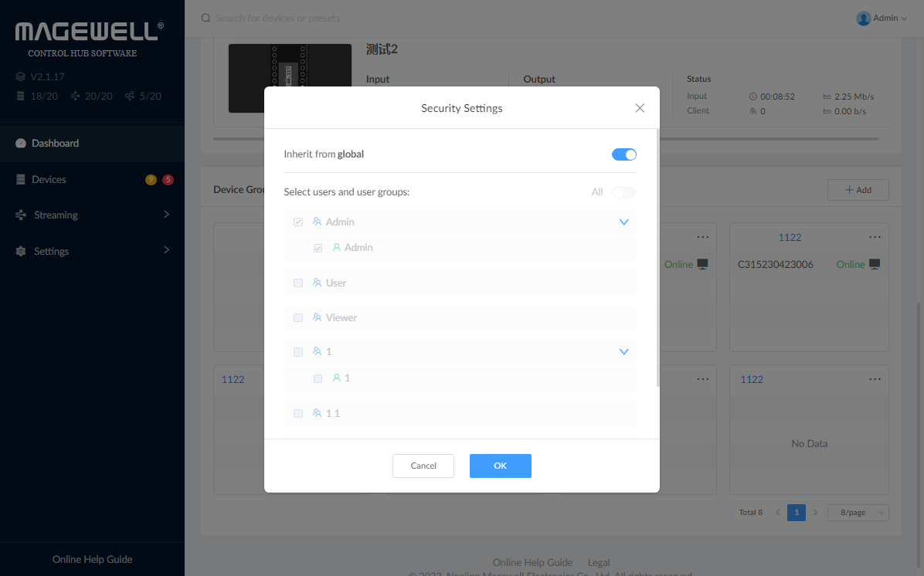
Task: Open the Online Help Guide link
Action: pos(92,559)
